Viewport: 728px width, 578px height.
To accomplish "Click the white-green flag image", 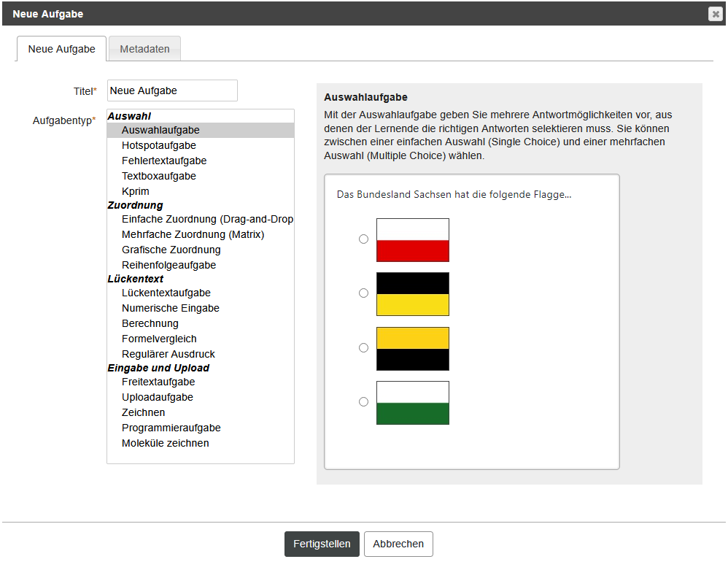I will 413,403.
